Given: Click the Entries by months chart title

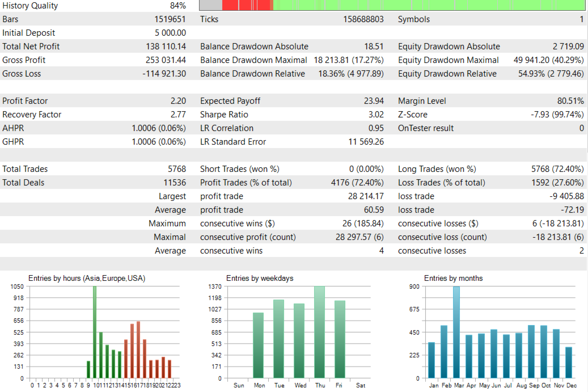Looking at the screenshot, I should pos(453,279).
